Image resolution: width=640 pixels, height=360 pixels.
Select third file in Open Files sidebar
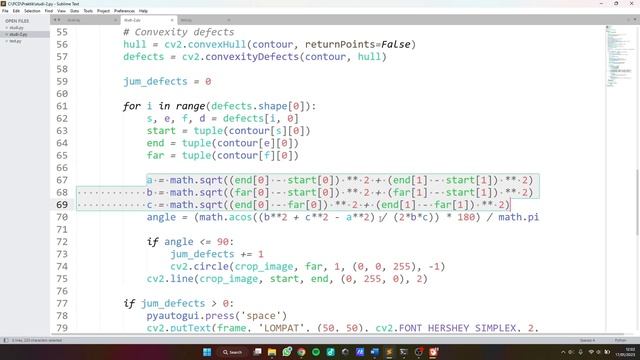coord(16,41)
